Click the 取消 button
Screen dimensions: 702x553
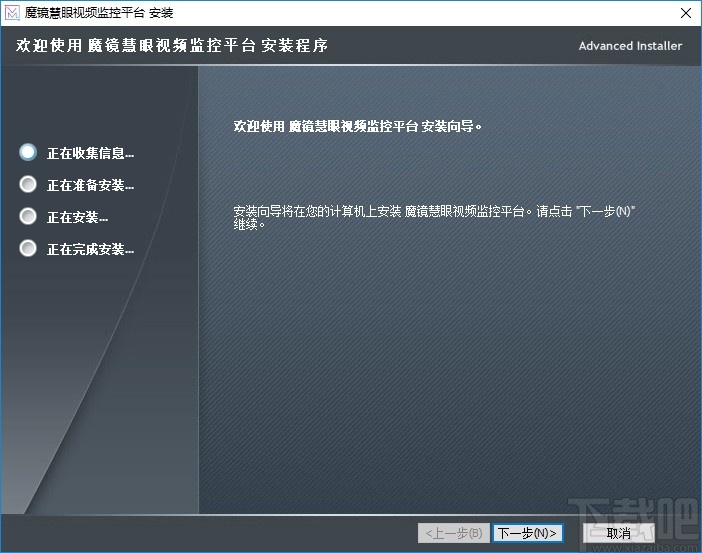619,533
